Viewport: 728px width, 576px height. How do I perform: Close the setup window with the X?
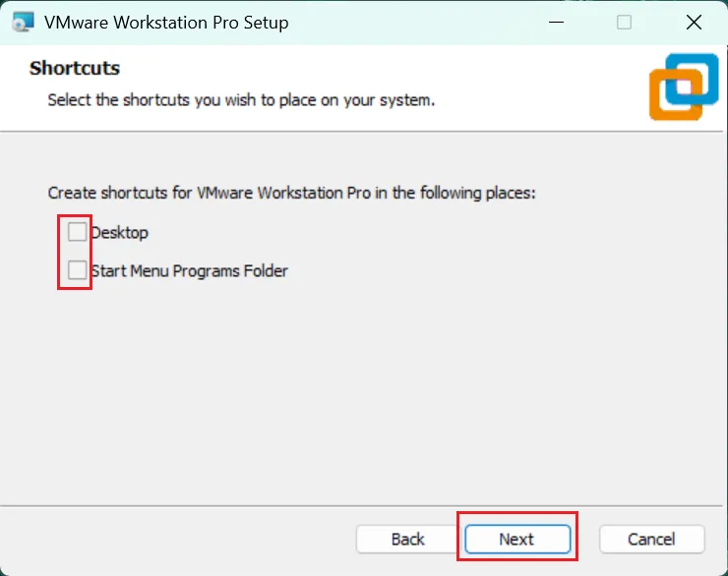click(x=694, y=22)
